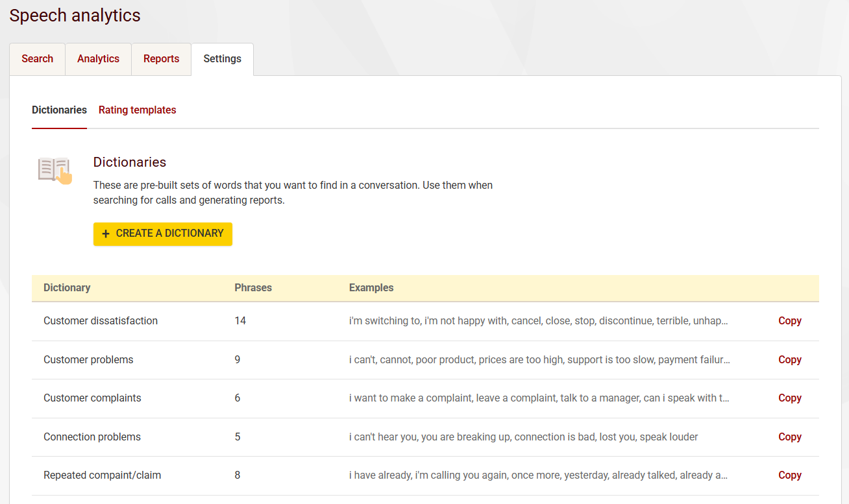Open the Repeated compaint/claim dictionary
Screen dimensions: 849x504
coord(102,475)
